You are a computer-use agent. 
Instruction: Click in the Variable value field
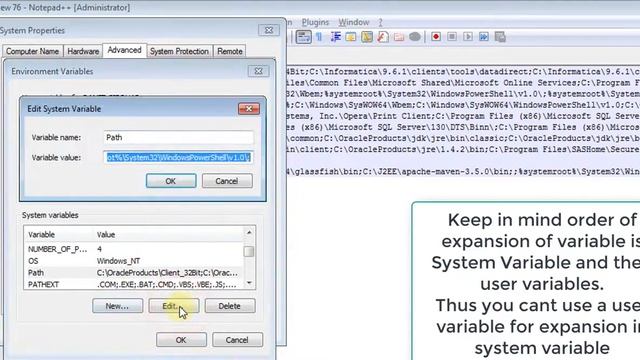pyautogui.click(x=178, y=158)
